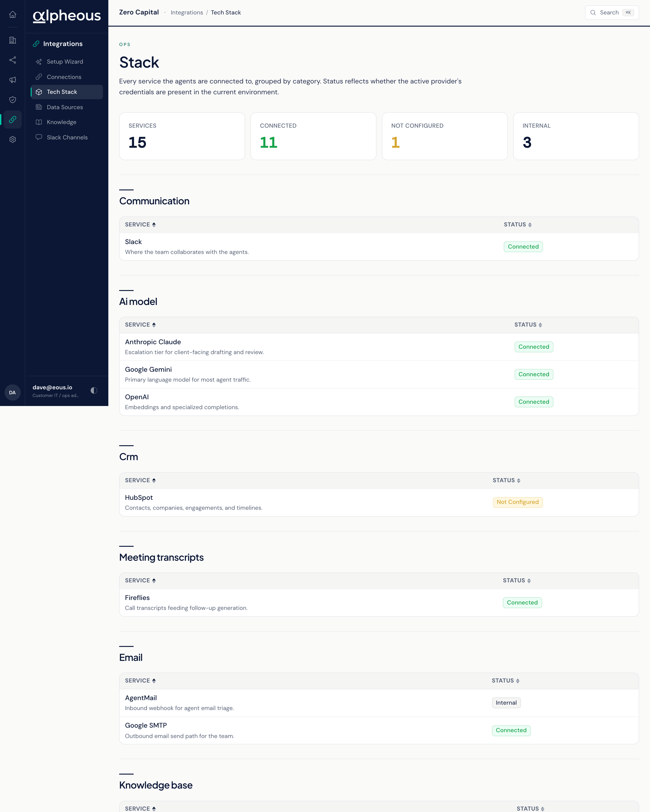Viewport: 650px width, 812px height.
Task: Click the building icon in left rail
Action: [x=12, y=40]
